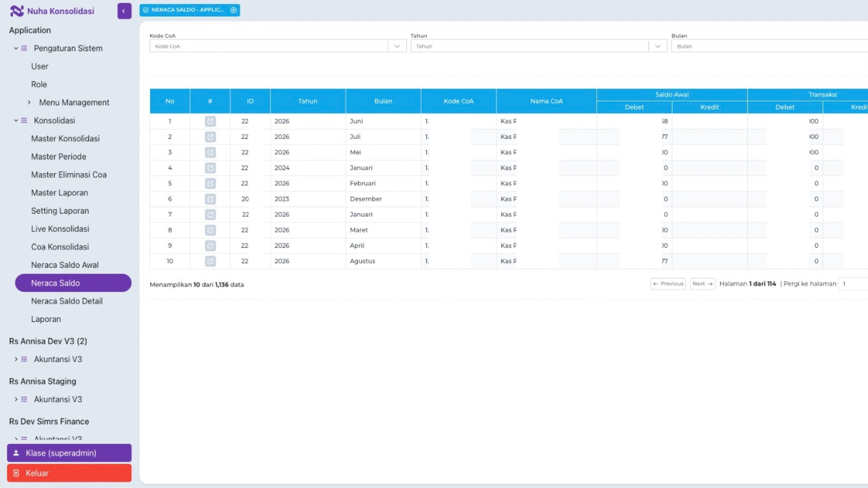The image size is (868, 488).
Task: Open the row 9 April detail icon
Action: (210, 246)
